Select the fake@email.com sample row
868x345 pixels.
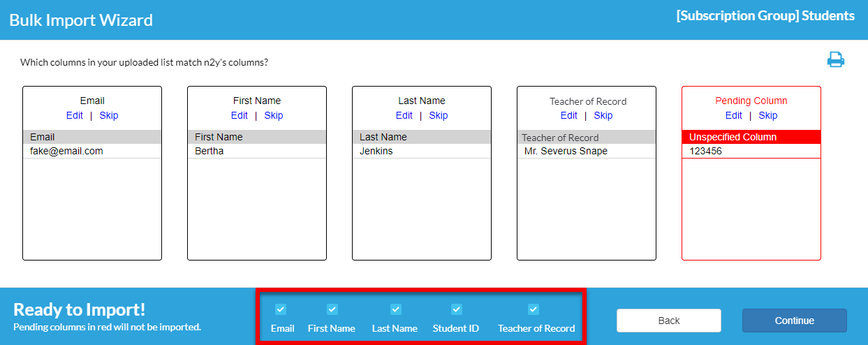pyautogui.click(x=92, y=151)
